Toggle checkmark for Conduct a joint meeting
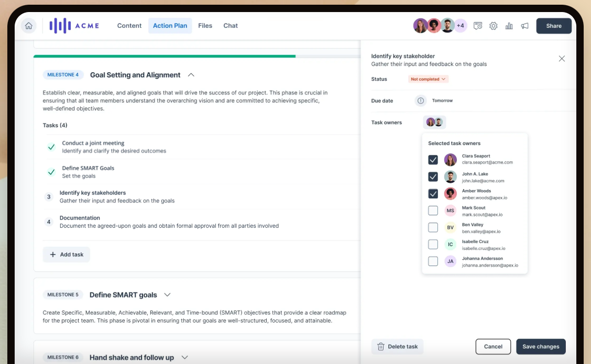591x364 pixels. [51, 147]
